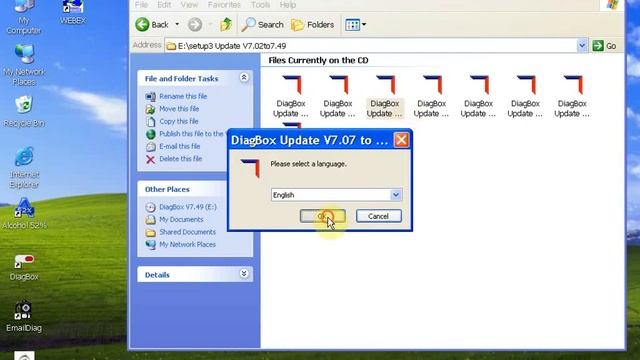The height and width of the screenshot is (360, 640).
Task: Click the Forward arrow button
Action: 195,24
